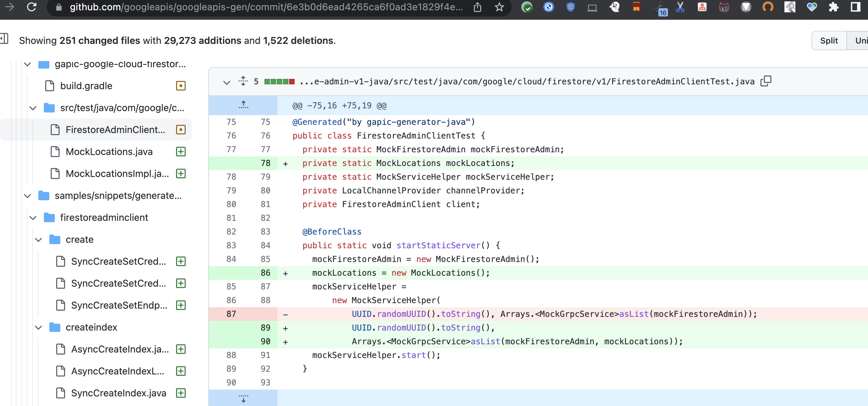Expand diff lines upward above line 75
Screen dimensions: 868x406
tap(243, 105)
